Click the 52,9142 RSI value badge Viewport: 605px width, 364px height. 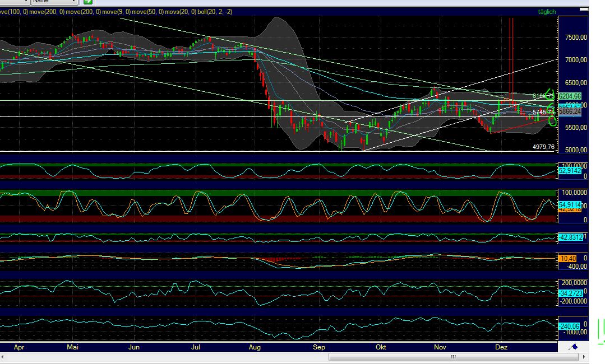pyautogui.click(x=571, y=171)
